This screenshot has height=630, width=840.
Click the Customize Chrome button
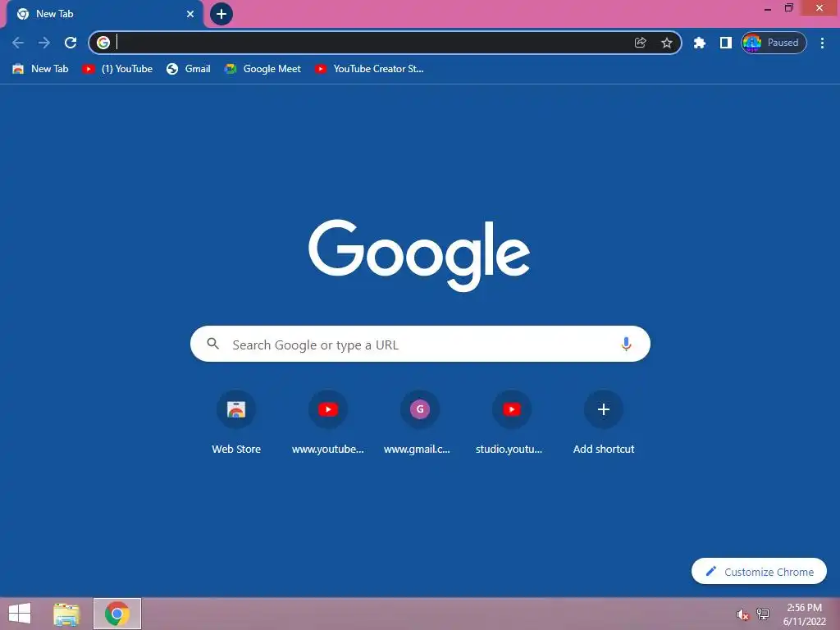pos(759,572)
